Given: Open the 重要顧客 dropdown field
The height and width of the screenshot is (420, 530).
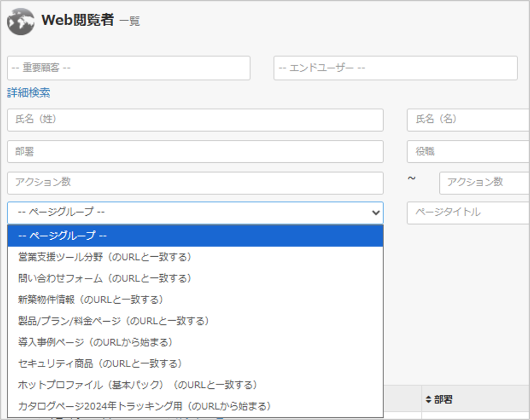Looking at the screenshot, I should click(128, 68).
